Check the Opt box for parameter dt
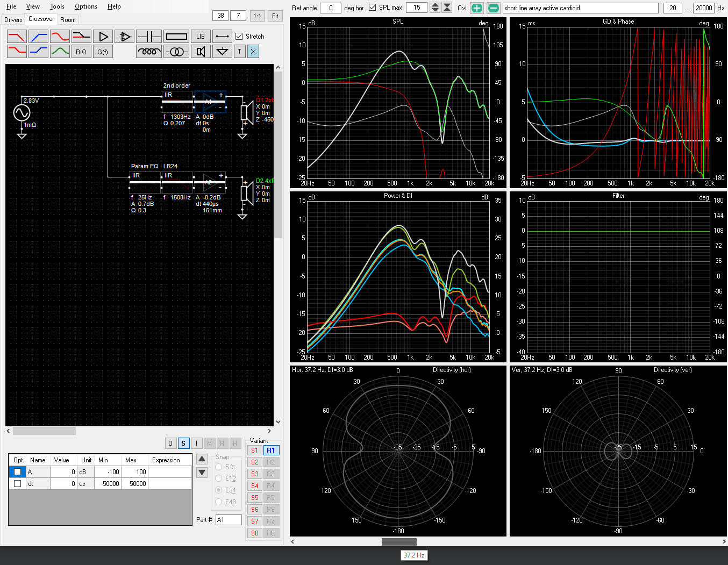The width and height of the screenshot is (728, 565). [17, 483]
